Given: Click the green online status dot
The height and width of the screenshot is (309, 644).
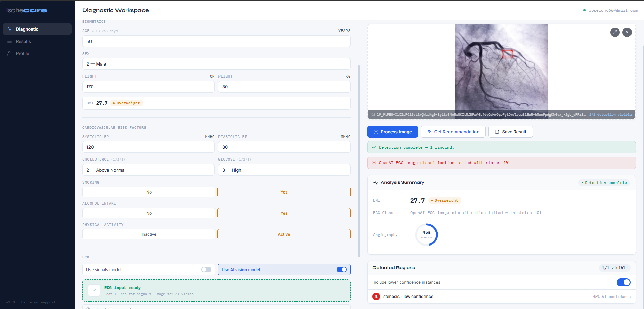Looking at the screenshot, I should pyautogui.click(x=584, y=10).
